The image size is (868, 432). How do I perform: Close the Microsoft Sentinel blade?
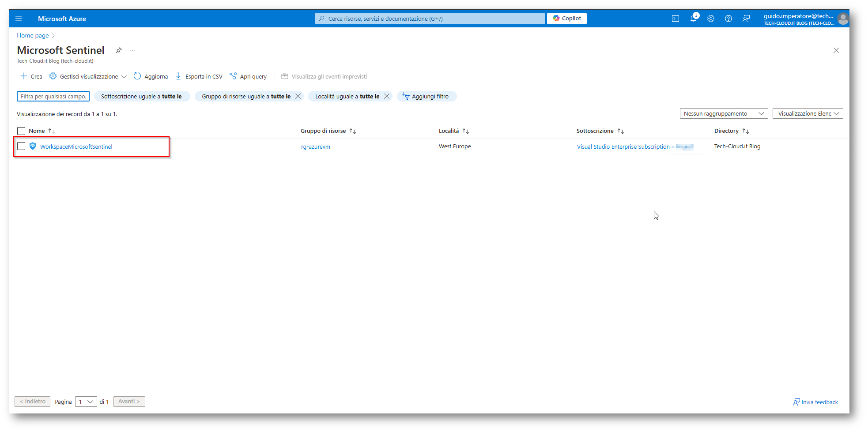click(x=836, y=50)
